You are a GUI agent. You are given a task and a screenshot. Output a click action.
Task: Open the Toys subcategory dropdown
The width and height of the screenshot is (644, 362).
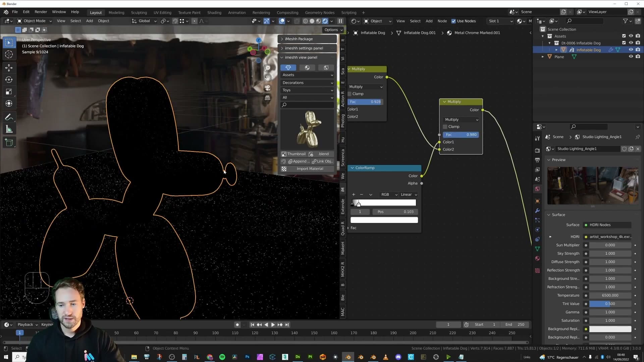tap(308, 90)
